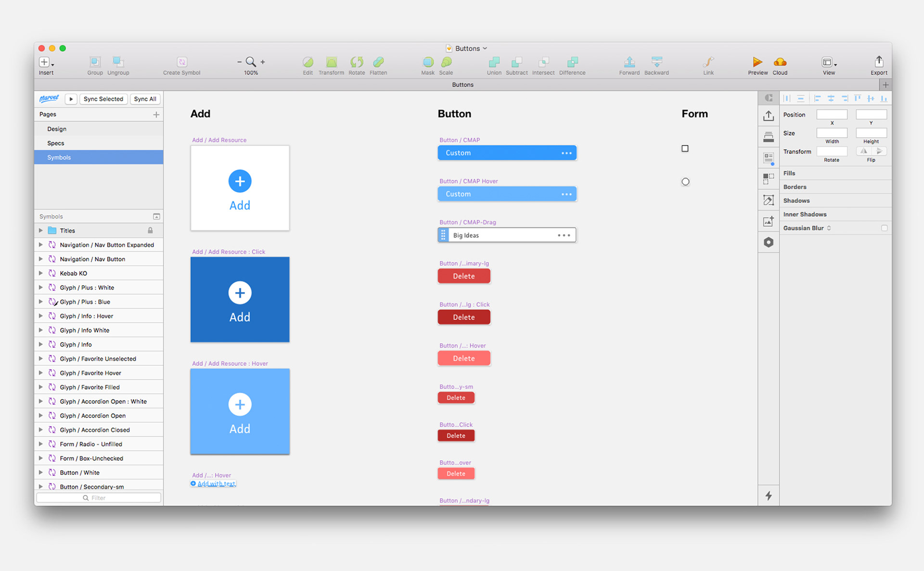924x571 pixels.
Task: Click the layer Filter search field
Action: click(x=99, y=498)
